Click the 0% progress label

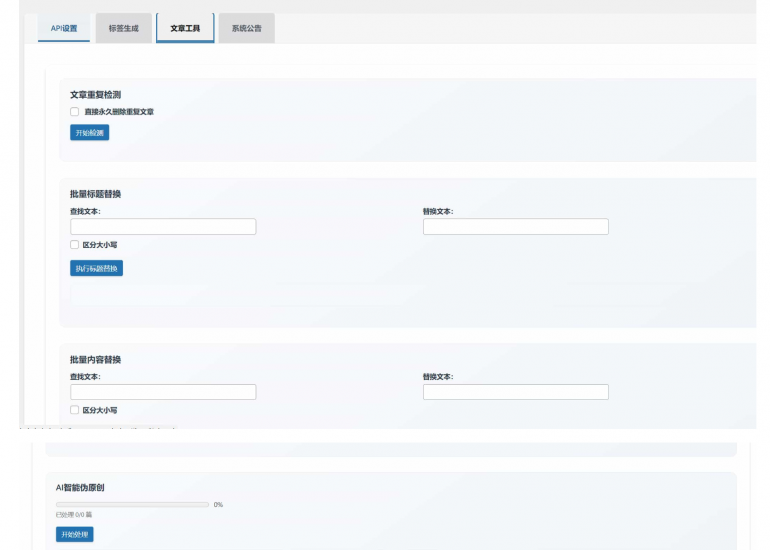click(x=219, y=504)
